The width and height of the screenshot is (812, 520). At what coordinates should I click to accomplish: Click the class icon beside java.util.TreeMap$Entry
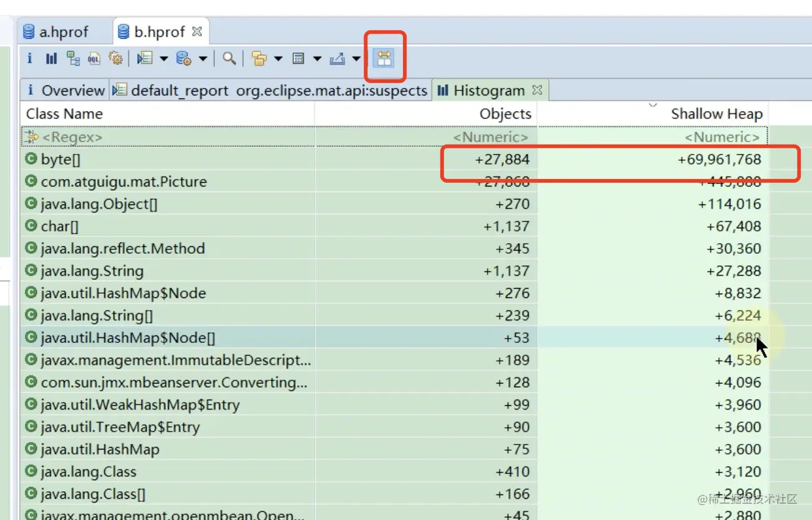pos(31,427)
